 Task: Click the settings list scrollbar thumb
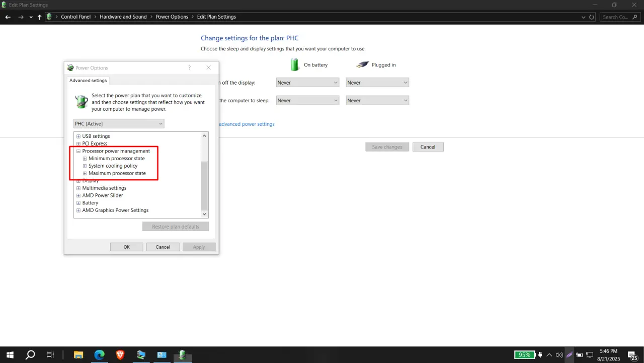[x=204, y=186]
